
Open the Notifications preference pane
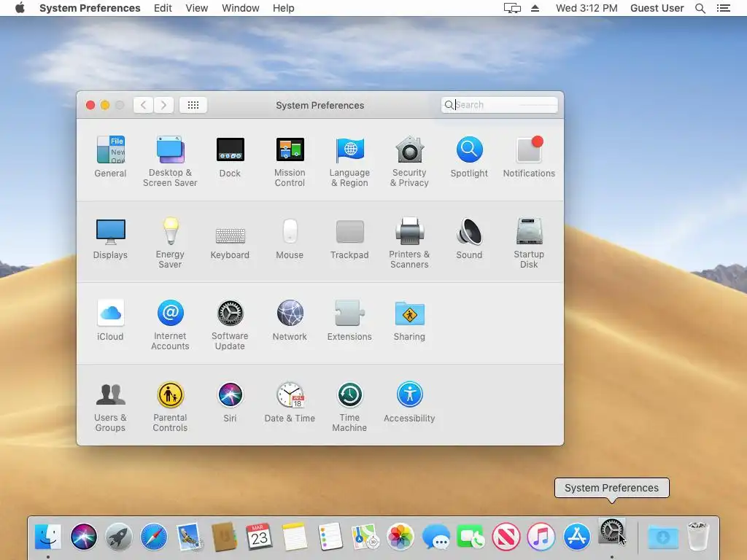[529, 157]
